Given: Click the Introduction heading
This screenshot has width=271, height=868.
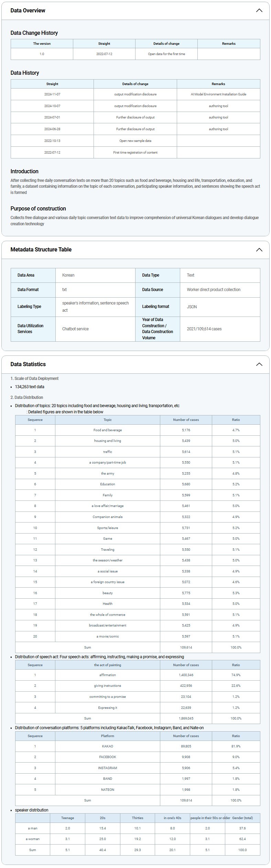Looking at the screenshot, I should 24,172.
